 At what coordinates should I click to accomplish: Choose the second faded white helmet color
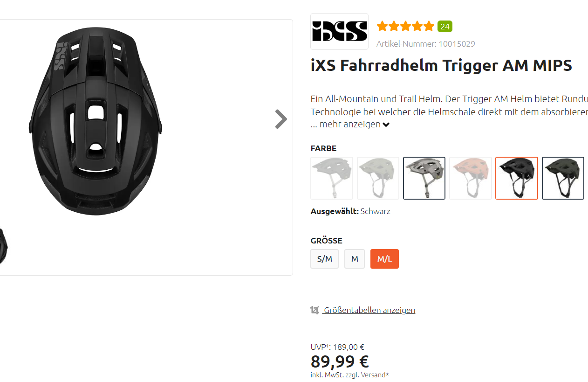tap(378, 178)
